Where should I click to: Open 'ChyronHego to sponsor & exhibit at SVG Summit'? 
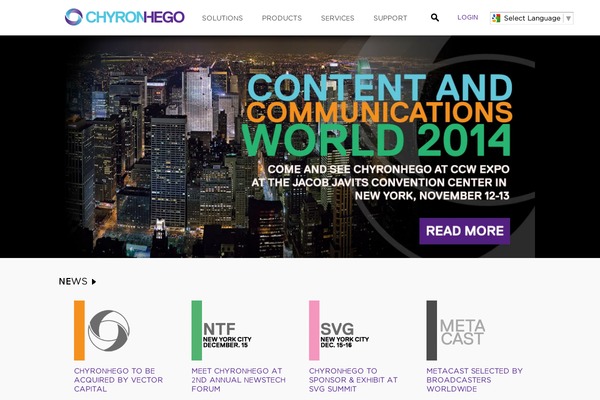coord(353,380)
